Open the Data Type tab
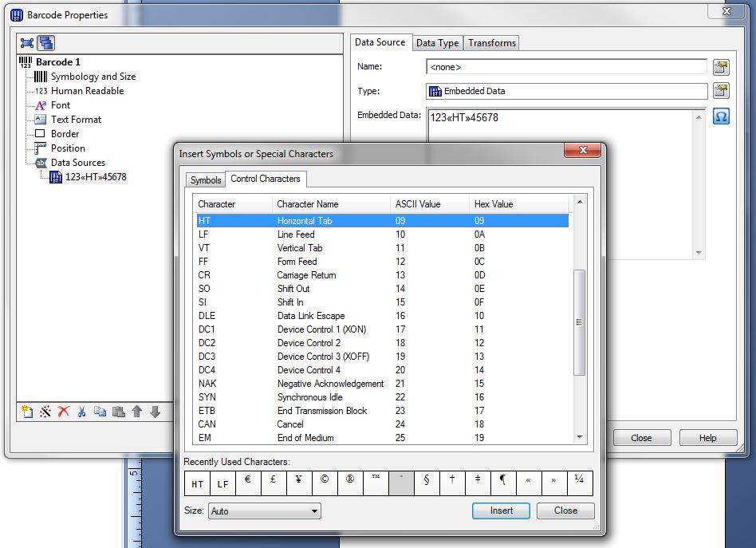The height and width of the screenshot is (548, 756). pos(437,43)
